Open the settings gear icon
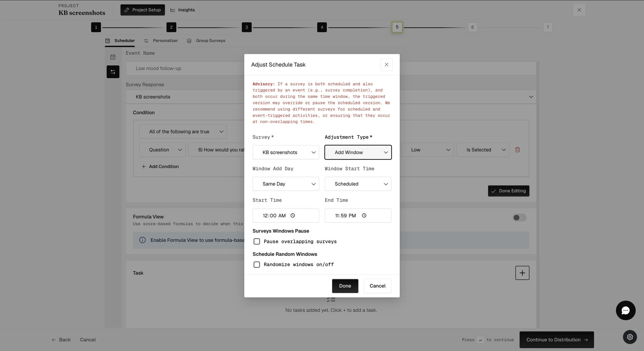This screenshot has height=351, width=644. coord(630,337)
